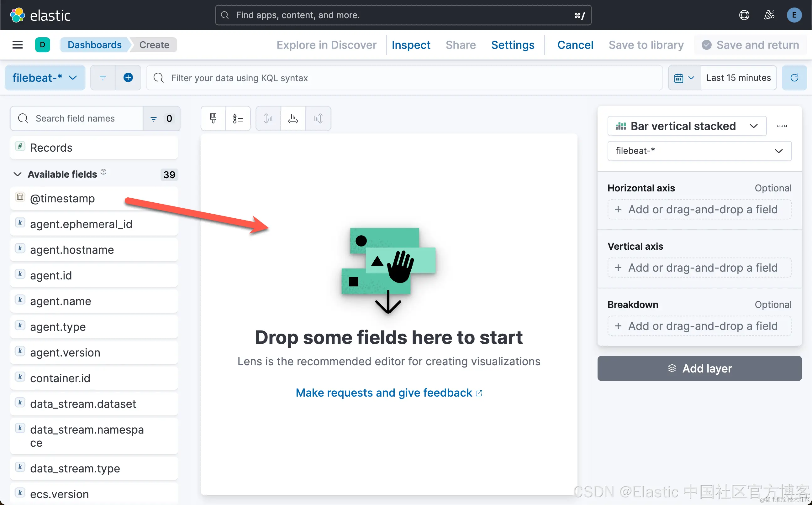Collapse the Available fields section
The width and height of the screenshot is (812, 505).
coord(17,174)
